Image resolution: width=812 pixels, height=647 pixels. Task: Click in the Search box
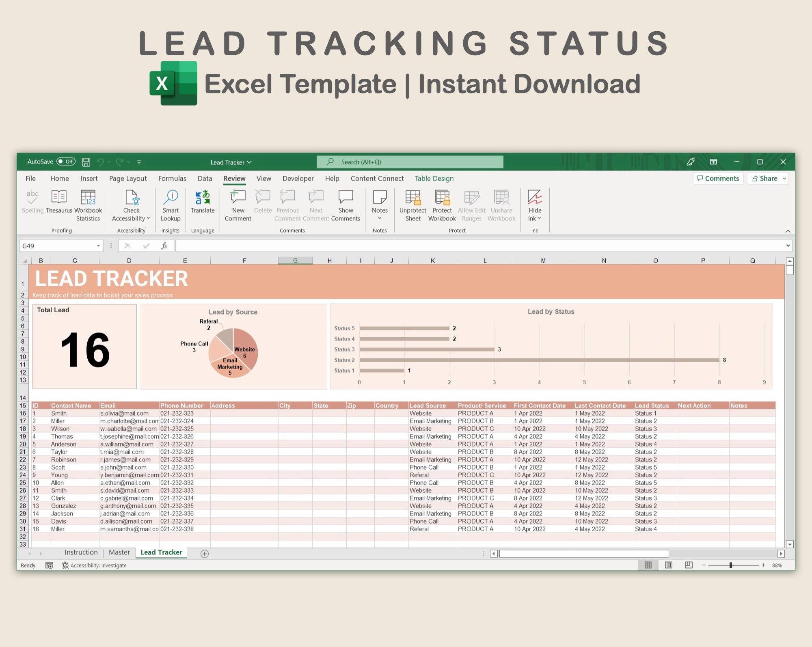(x=410, y=162)
